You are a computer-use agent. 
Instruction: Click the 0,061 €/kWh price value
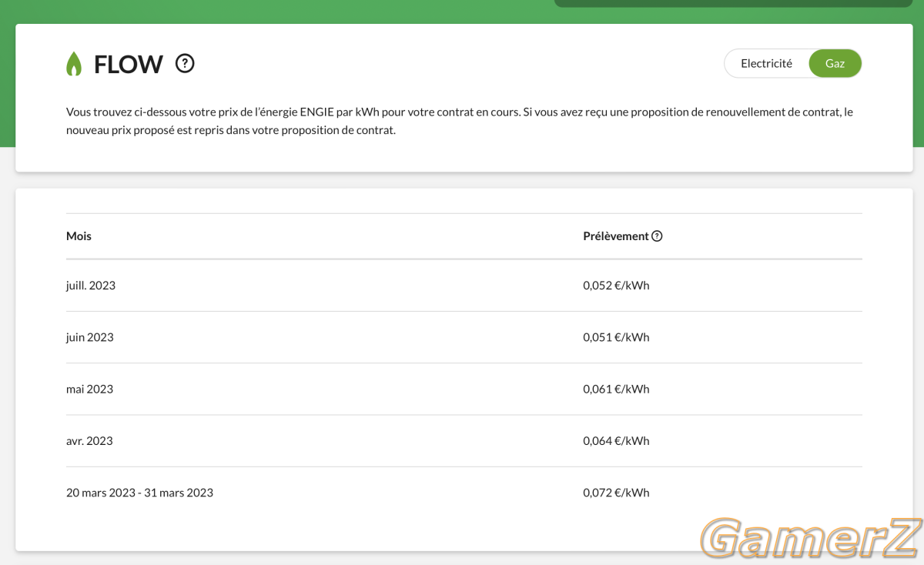[616, 389]
